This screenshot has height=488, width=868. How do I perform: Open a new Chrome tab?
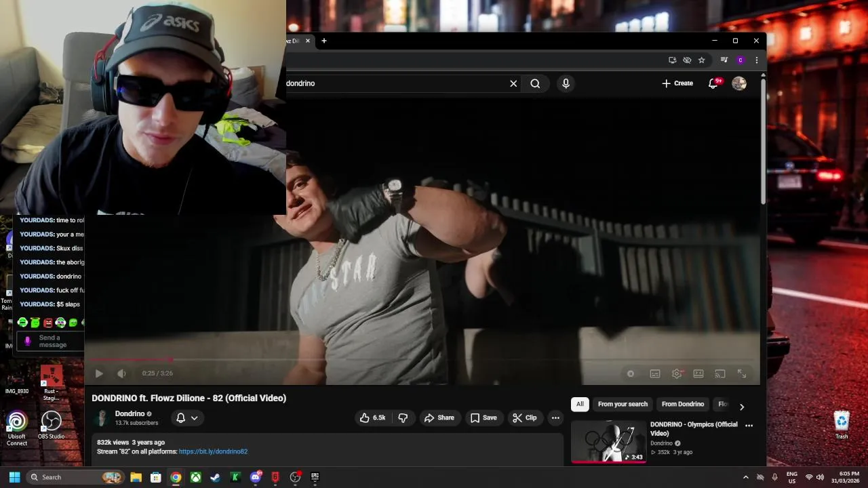(324, 41)
